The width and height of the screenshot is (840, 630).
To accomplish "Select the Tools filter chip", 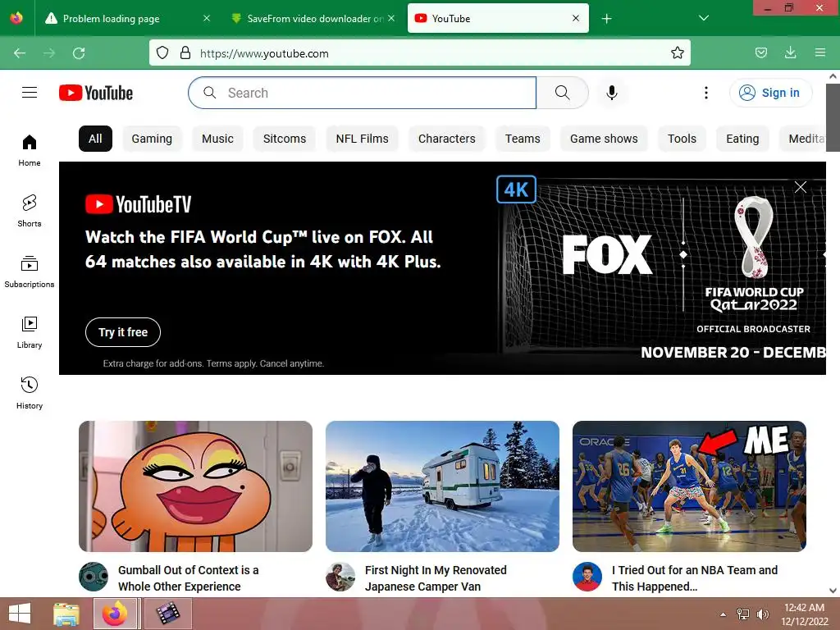I will pos(682,139).
